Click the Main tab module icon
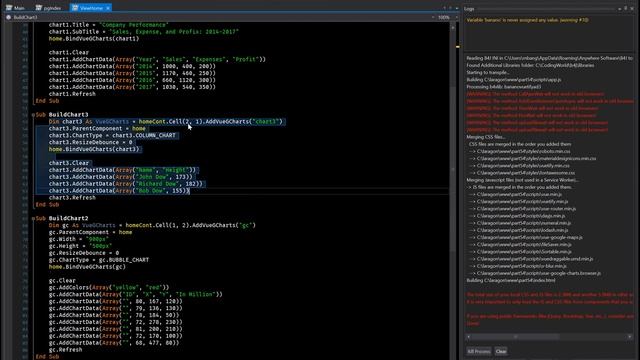This screenshot has height=360, width=640. click(9, 8)
